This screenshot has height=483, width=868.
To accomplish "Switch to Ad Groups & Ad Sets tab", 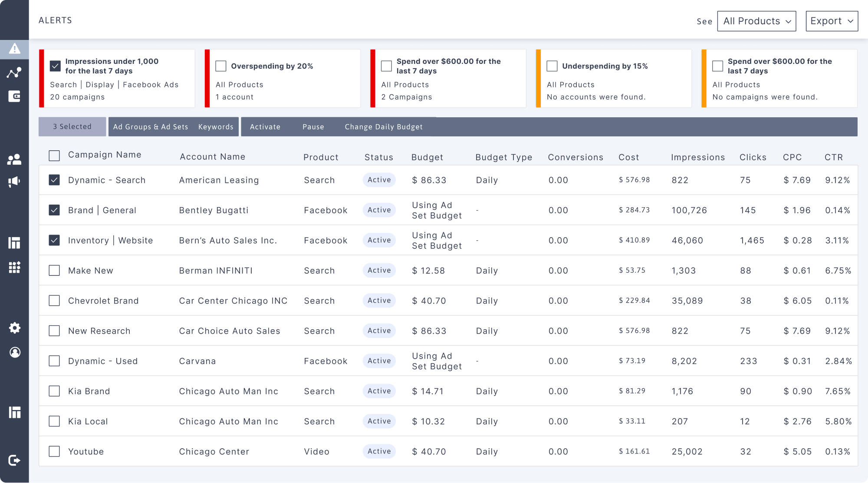I will (151, 127).
